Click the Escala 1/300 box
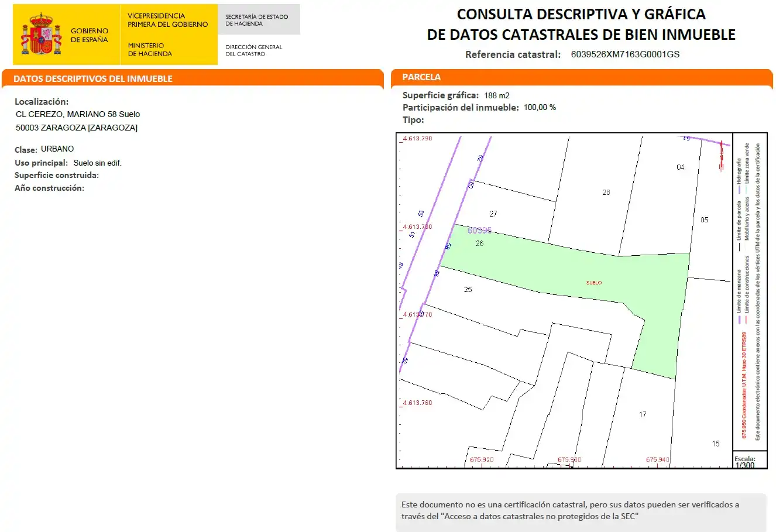The image size is (776, 532). click(x=750, y=460)
